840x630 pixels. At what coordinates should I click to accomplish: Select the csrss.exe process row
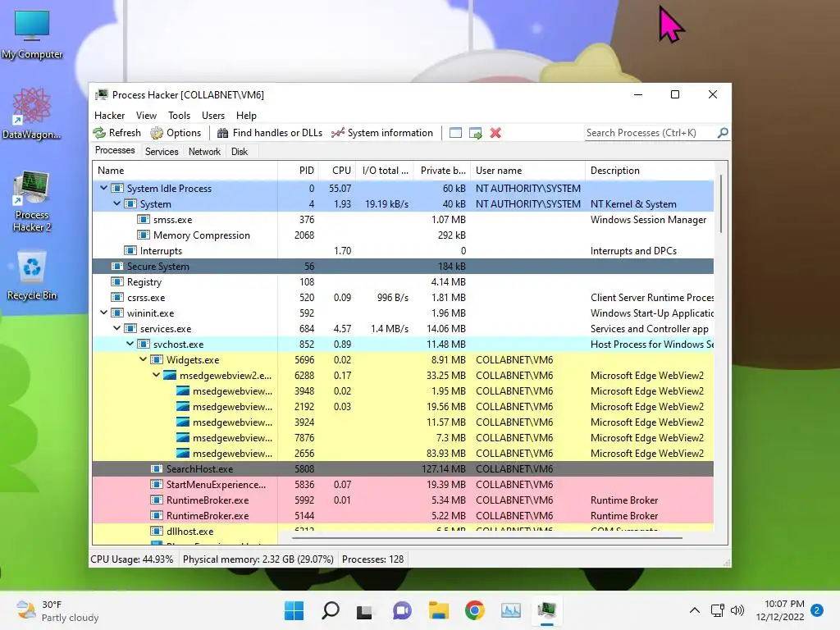pos(403,297)
